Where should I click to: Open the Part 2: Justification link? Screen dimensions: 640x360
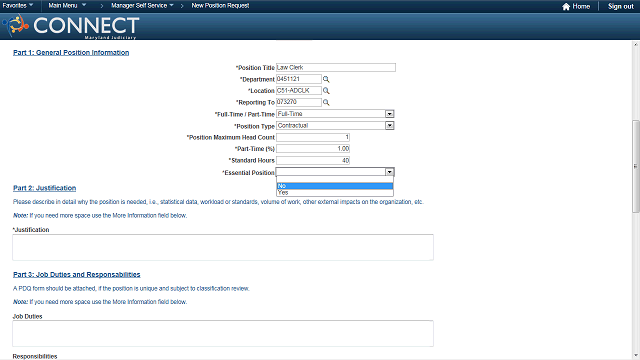[x=44, y=188]
